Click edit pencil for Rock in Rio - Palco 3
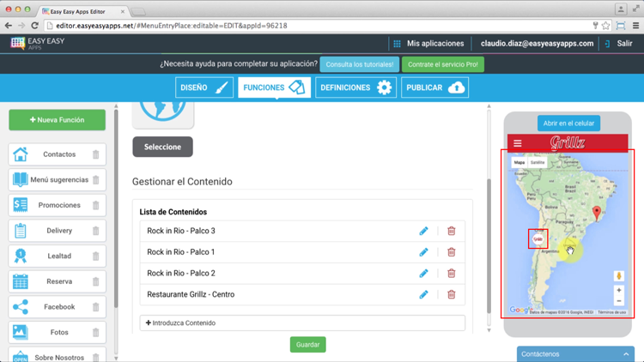Screen dimensions: 644x362 point(423,231)
